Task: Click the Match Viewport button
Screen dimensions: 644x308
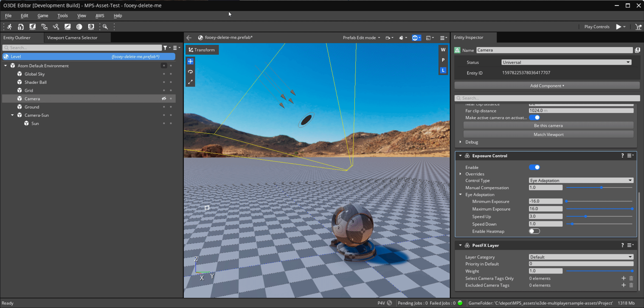Action: (x=548, y=134)
